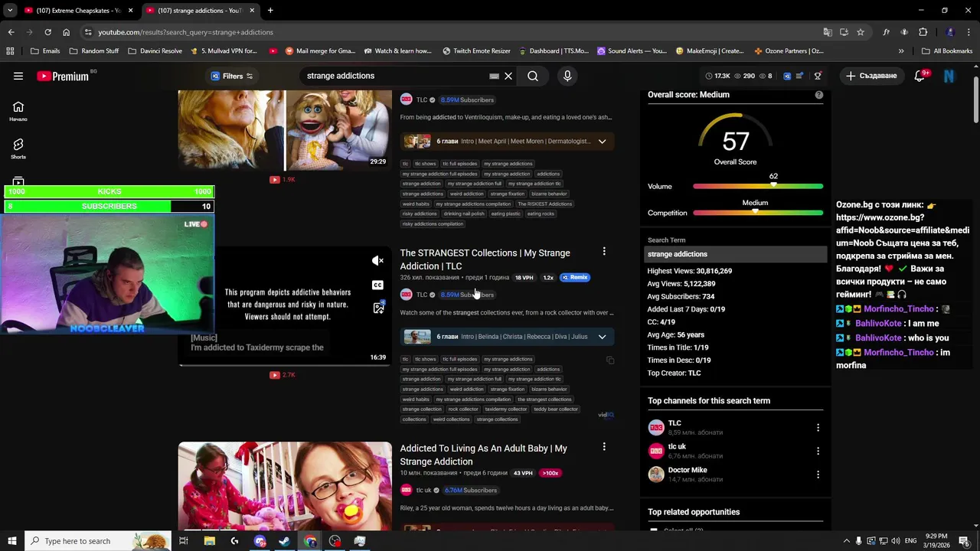Go back to previous page
980x551 pixels.
[x=11, y=32]
